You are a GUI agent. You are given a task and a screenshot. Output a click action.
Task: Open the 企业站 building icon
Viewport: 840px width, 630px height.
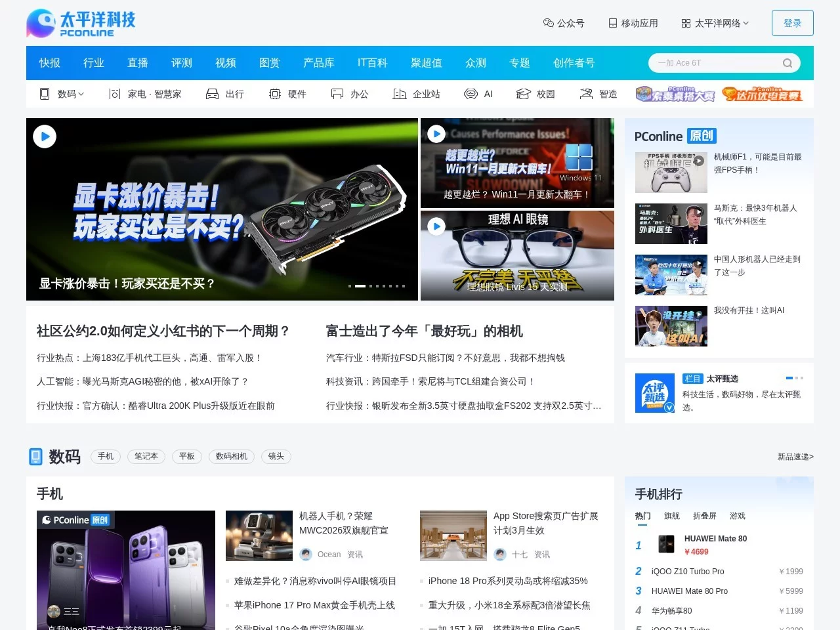(x=399, y=93)
